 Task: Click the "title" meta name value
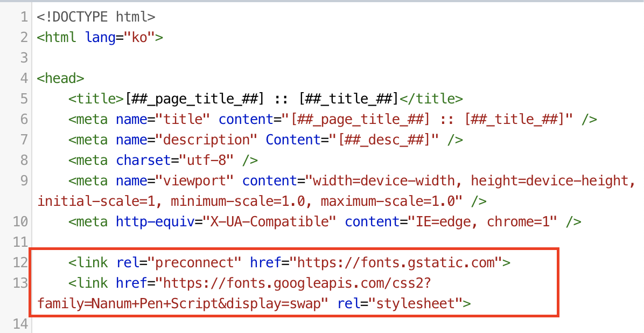click(183, 119)
